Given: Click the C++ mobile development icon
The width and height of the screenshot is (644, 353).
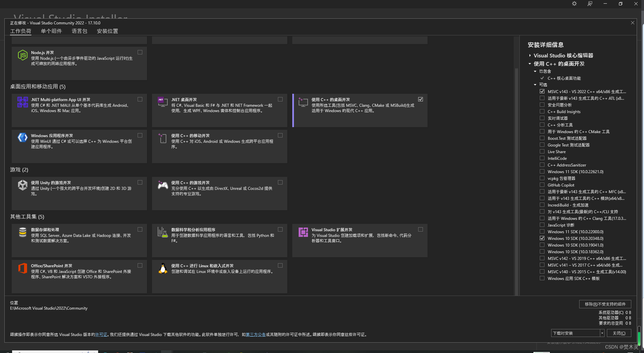Looking at the screenshot, I should click(x=163, y=138).
